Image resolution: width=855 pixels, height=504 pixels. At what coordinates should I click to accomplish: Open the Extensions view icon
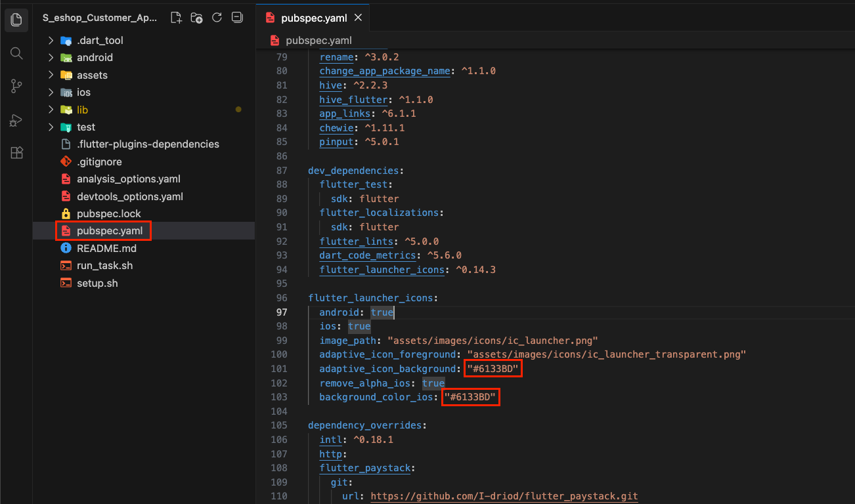pyautogui.click(x=17, y=154)
